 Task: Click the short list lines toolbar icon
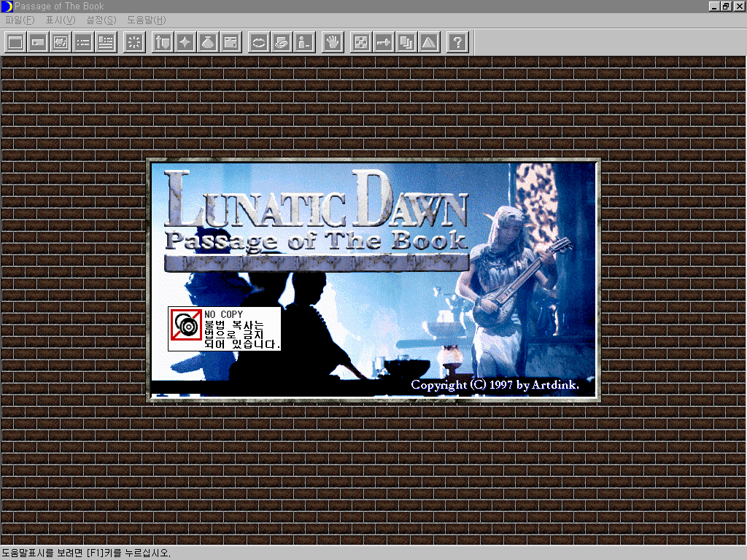click(x=83, y=42)
